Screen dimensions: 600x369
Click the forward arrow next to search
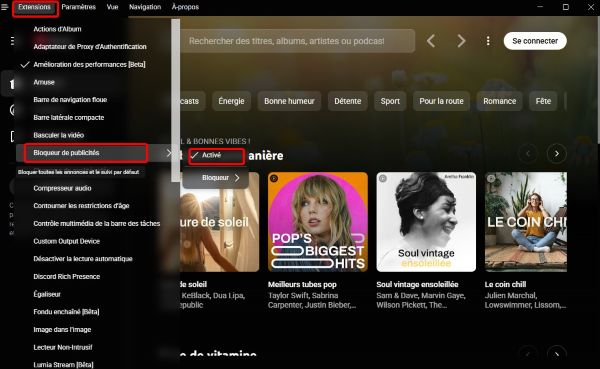[461, 41]
